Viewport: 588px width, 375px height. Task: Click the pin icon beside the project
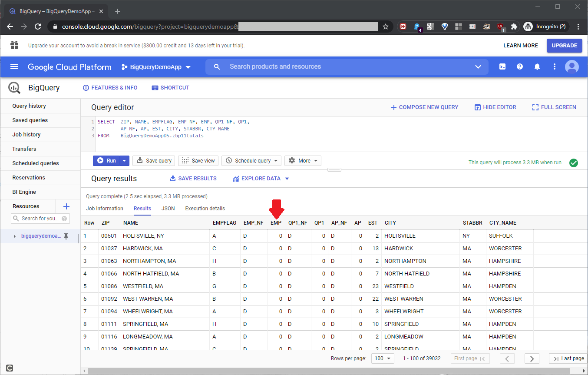[66, 236]
